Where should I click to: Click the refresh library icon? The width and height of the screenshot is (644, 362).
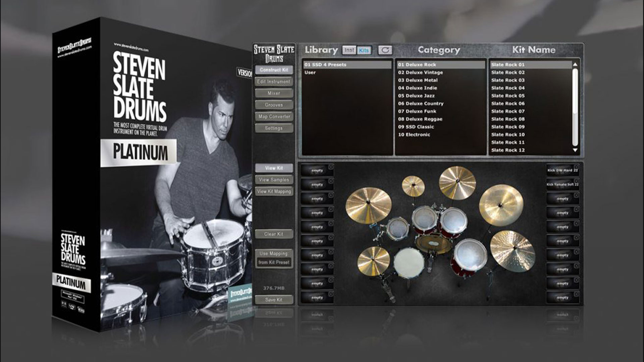(x=385, y=50)
